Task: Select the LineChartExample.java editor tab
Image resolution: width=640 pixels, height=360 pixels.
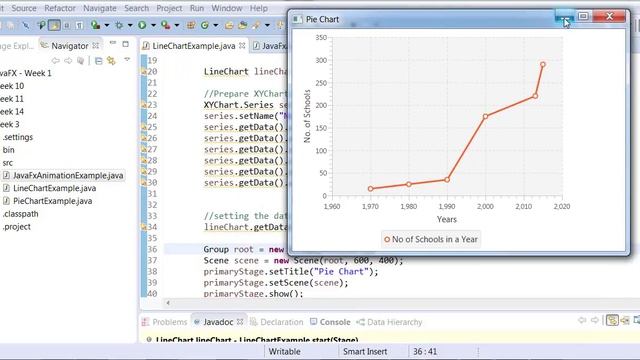Action: point(193,46)
